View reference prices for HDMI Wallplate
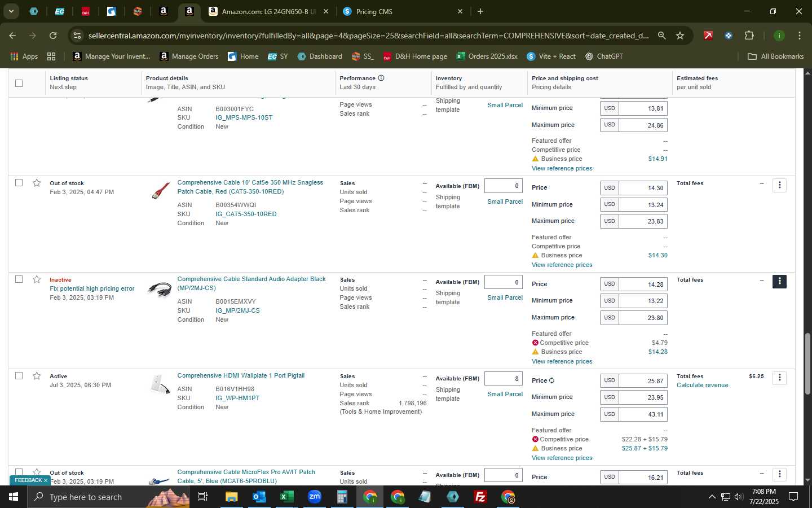The width and height of the screenshot is (812, 508). 562,458
